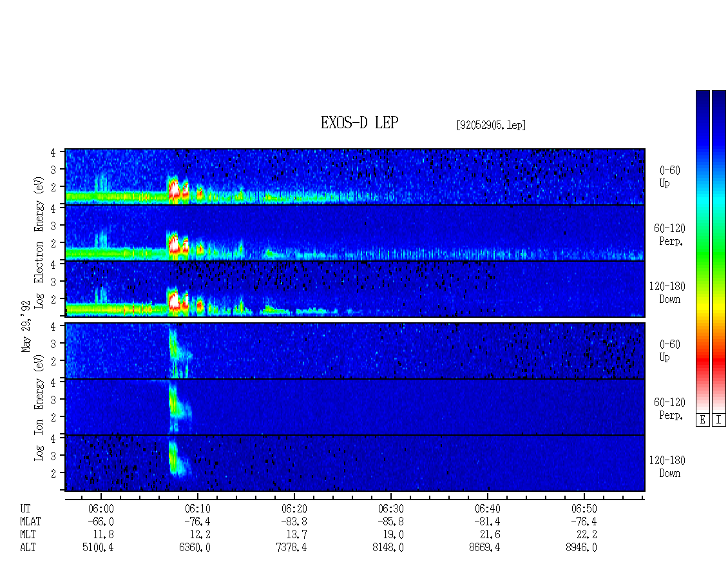Click the MLT value "13.7"
Image resolution: width=728 pixels, height=564 pixels.
[297, 535]
